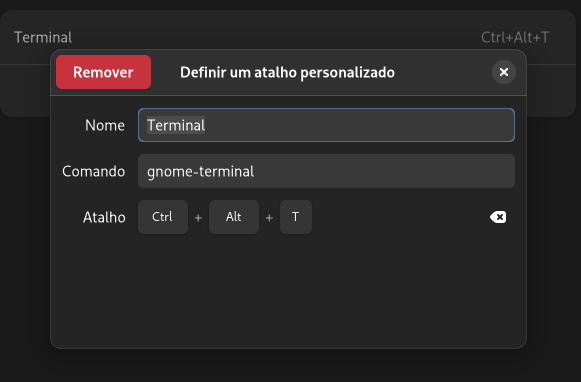Focus the Nome input field
This screenshot has width=581, height=382.
coord(326,125)
